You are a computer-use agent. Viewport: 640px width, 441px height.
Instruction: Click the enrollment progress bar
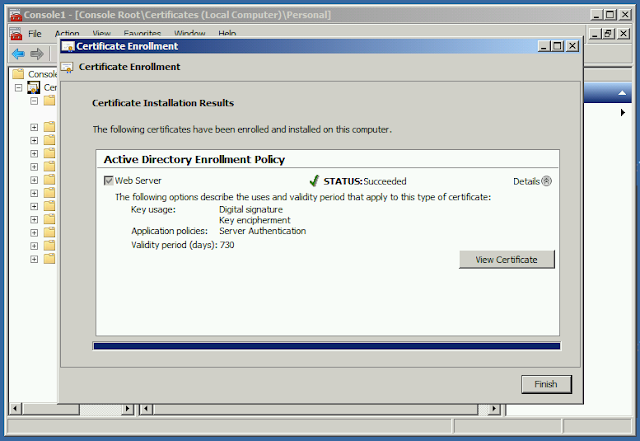point(327,346)
